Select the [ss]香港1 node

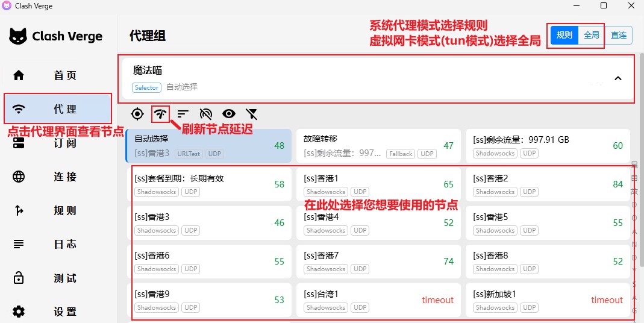coord(378,184)
